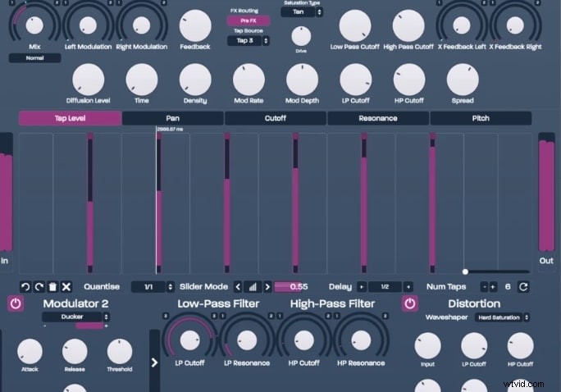This screenshot has height=392, width=561.
Task: Switch to the Pan tab
Action: click(173, 118)
